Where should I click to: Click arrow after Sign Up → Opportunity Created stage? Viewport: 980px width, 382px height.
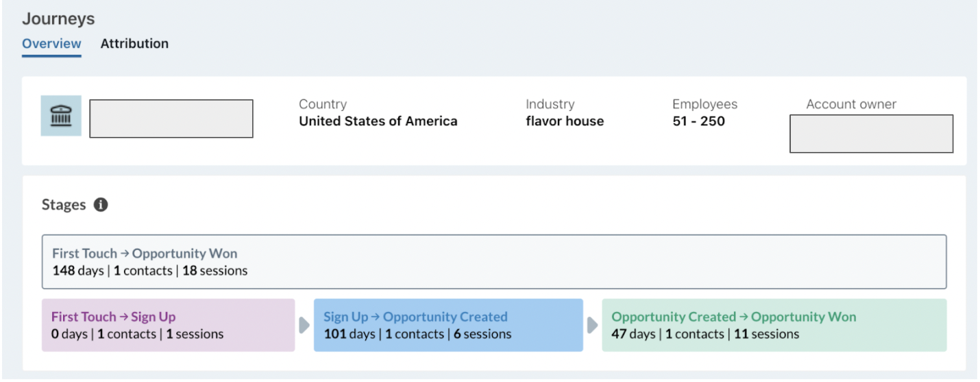593,325
